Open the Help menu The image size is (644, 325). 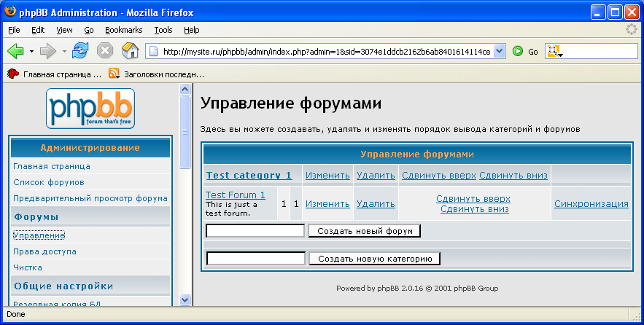[x=191, y=30]
